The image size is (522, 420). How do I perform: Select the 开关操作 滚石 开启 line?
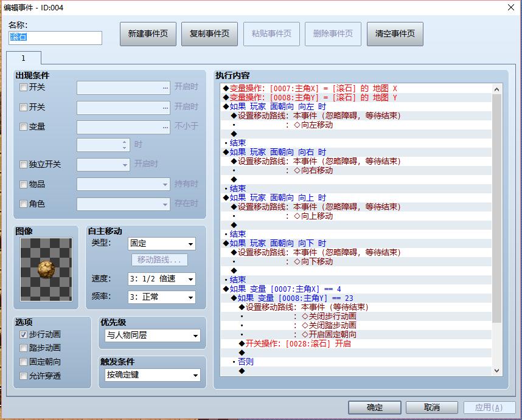(x=356, y=344)
